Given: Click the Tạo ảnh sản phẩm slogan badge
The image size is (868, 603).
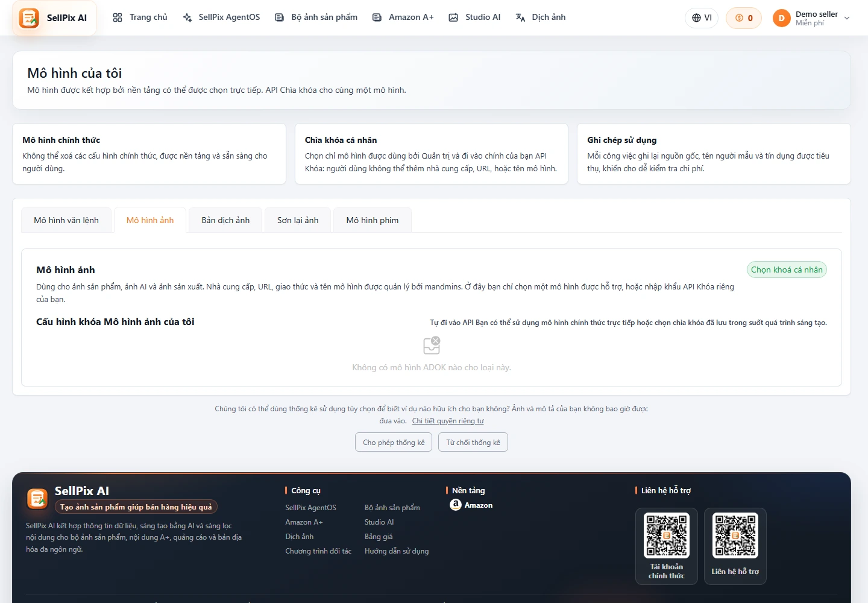Looking at the screenshot, I should point(136,507).
